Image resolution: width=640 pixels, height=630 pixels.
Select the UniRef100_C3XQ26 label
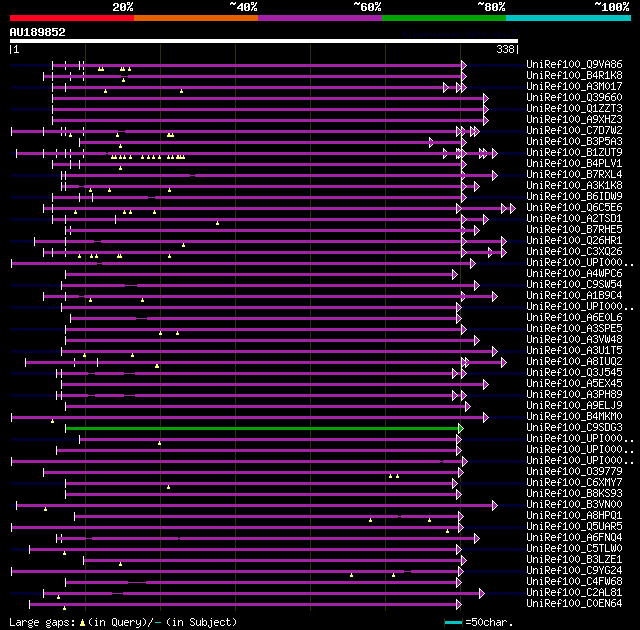point(574,252)
